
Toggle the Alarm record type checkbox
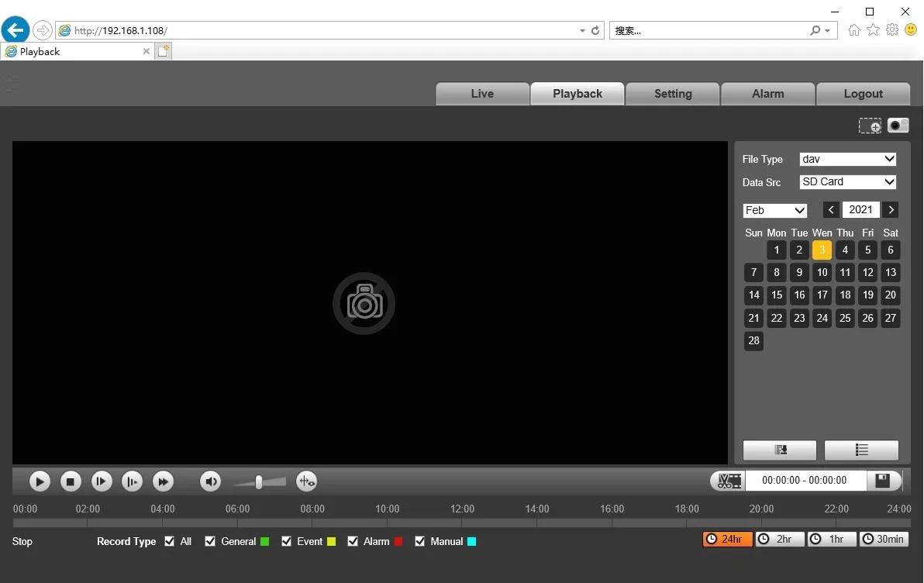tap(353, 541)
